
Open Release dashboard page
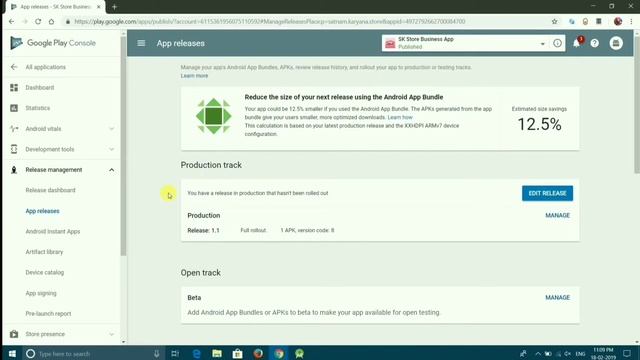[x=50, y=190]
